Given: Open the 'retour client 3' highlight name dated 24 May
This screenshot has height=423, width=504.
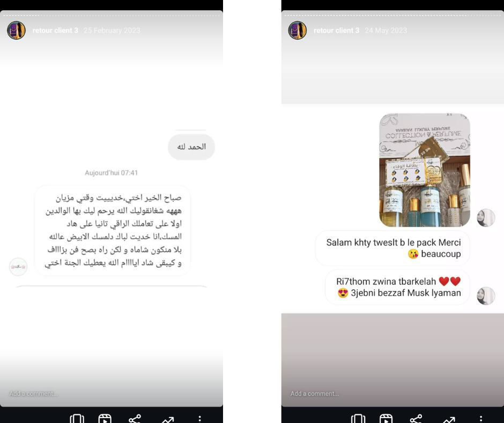Looking at the screenshot, I should pyautogui.click(x=337, y=30).
